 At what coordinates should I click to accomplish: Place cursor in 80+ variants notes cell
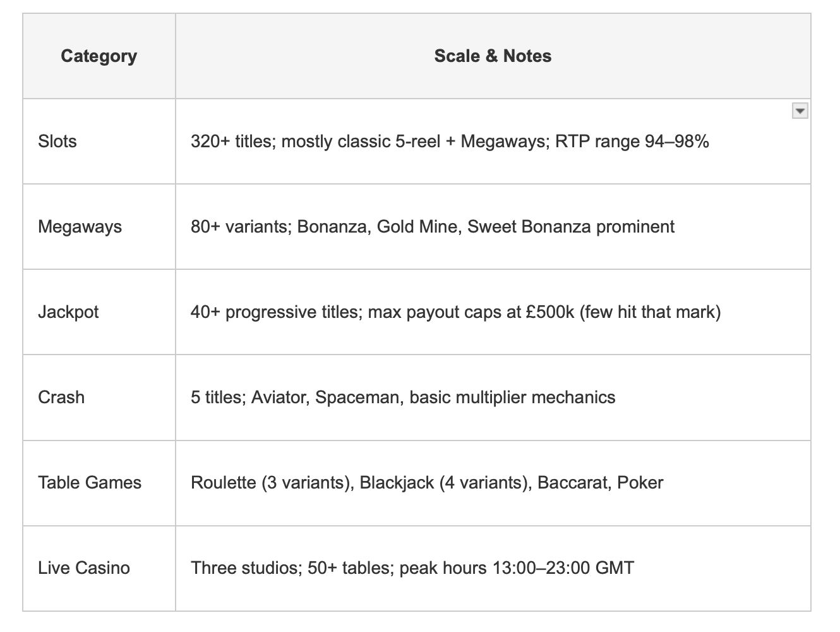493,227
